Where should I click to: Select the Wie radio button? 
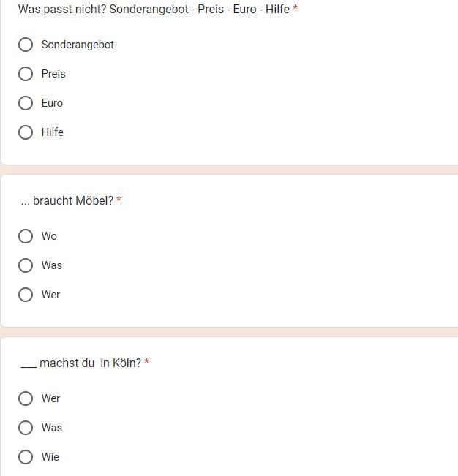tap(26, 457)
